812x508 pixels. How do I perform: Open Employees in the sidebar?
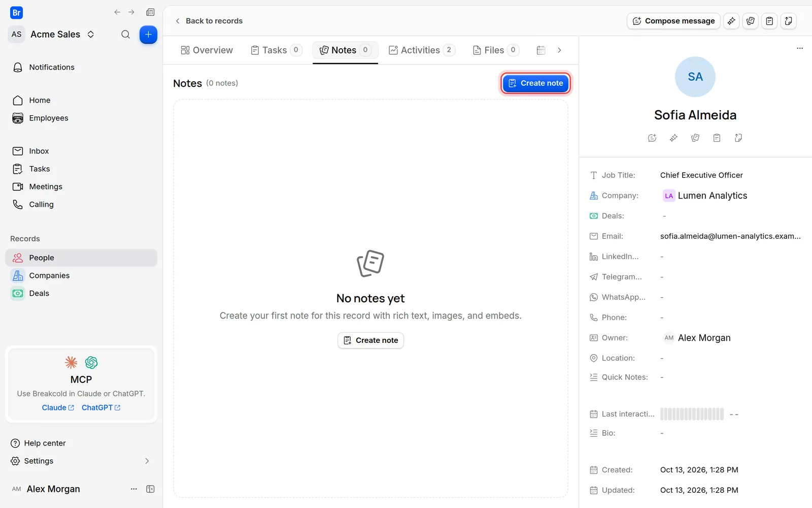click(81, 118)
